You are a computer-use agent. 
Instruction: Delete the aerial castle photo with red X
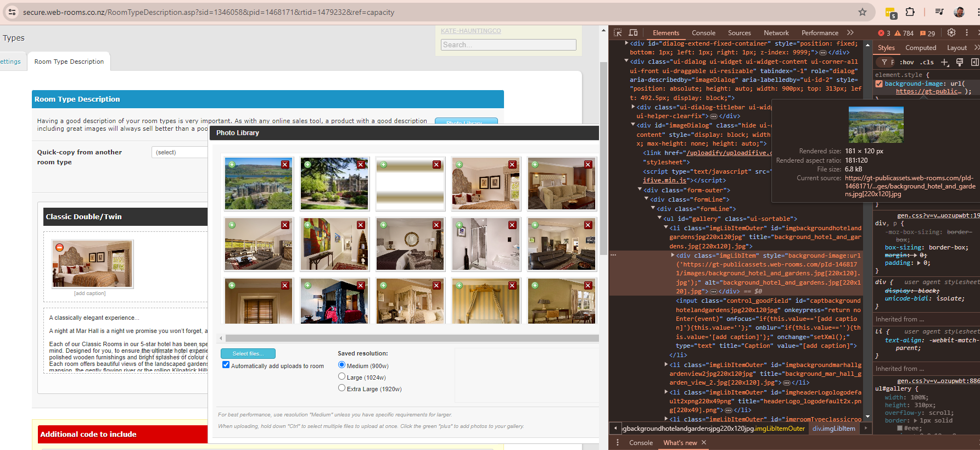pos(285,165)
